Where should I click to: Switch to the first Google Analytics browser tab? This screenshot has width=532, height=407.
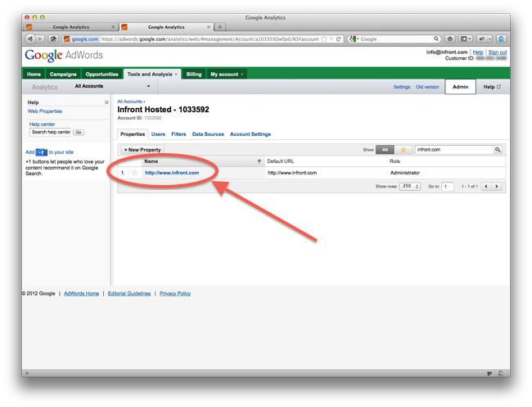pos(71,27)
